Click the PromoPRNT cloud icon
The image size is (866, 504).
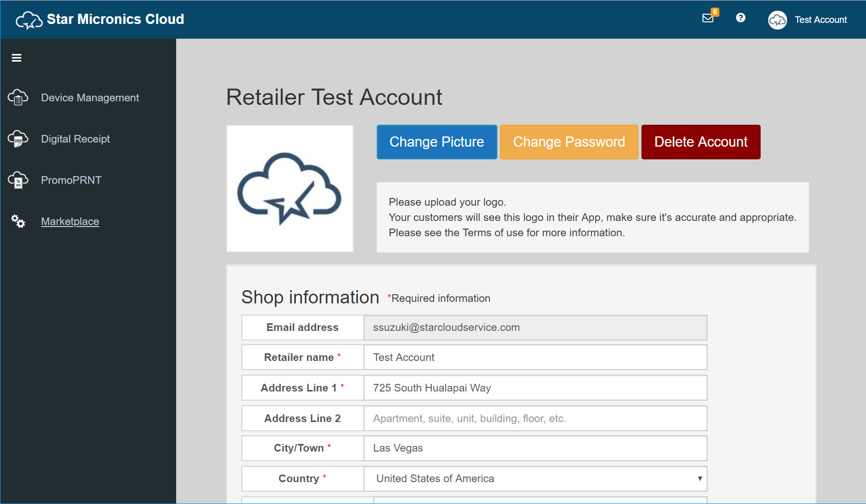[x=18, y=180]
